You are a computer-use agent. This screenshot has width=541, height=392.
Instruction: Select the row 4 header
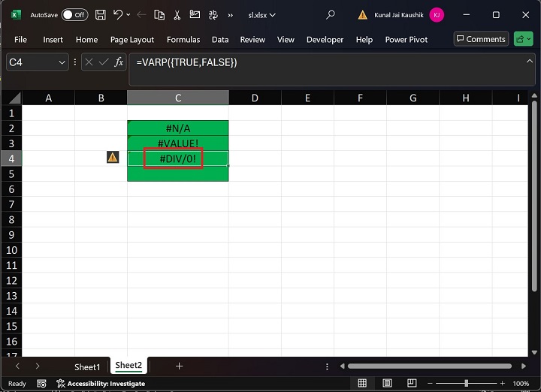(x=11, y=158)
